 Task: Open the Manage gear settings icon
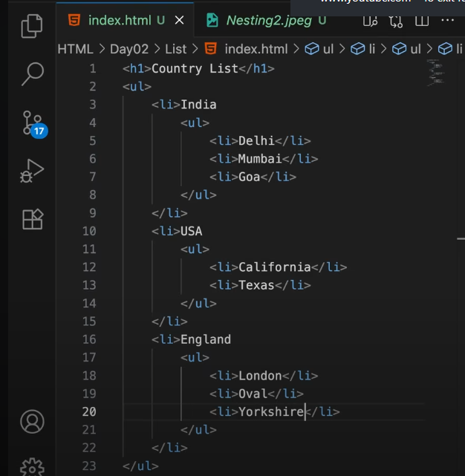[32, 466]
